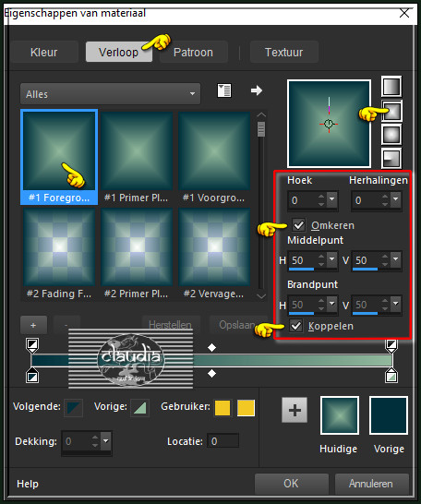Select the first yellow Gebruiker color swatch
421x504 pixels.
click(x=223, y=408)
